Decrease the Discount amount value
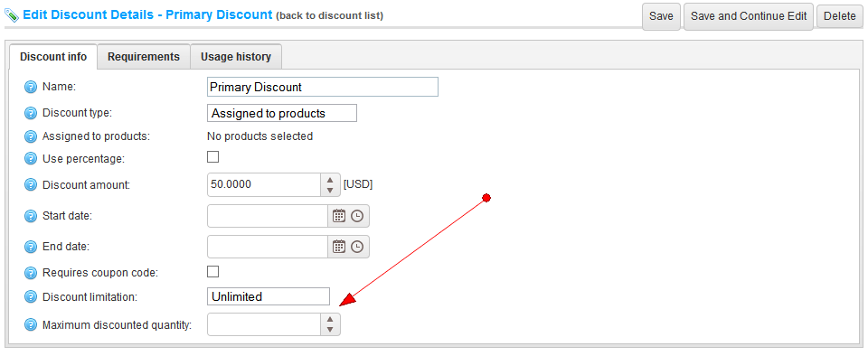 330,190
